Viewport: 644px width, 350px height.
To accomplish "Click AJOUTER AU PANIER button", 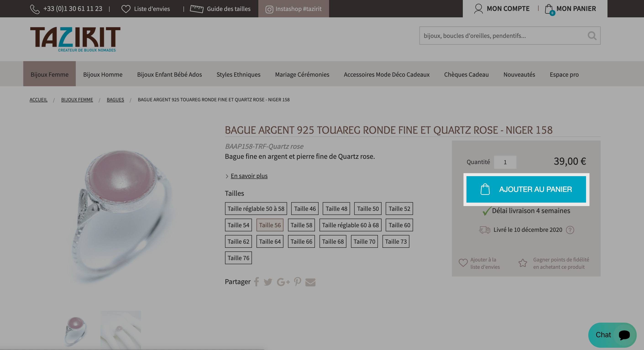I will tap(526, 189).
